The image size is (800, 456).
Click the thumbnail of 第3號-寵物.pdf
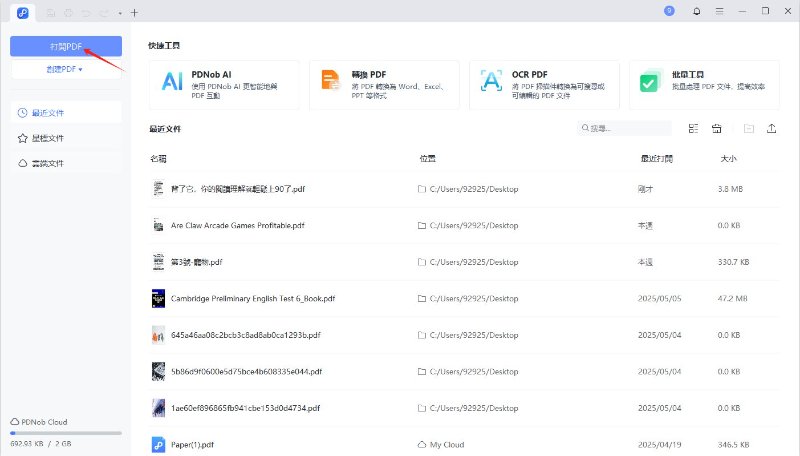pos(158,262)
